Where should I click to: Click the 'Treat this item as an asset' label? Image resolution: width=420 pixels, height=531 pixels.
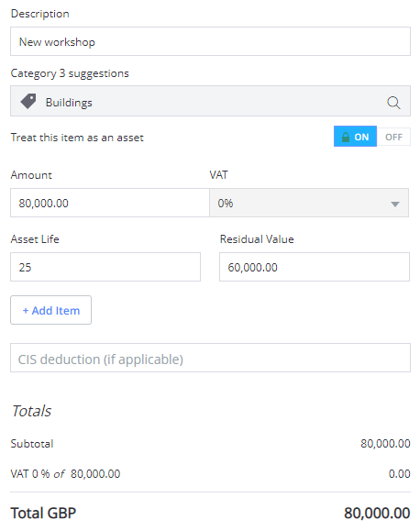77,138
